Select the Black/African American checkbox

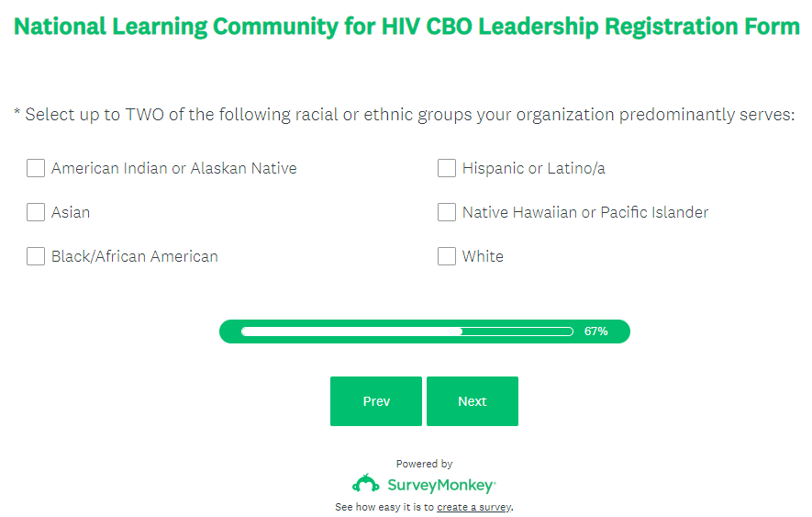36,256
